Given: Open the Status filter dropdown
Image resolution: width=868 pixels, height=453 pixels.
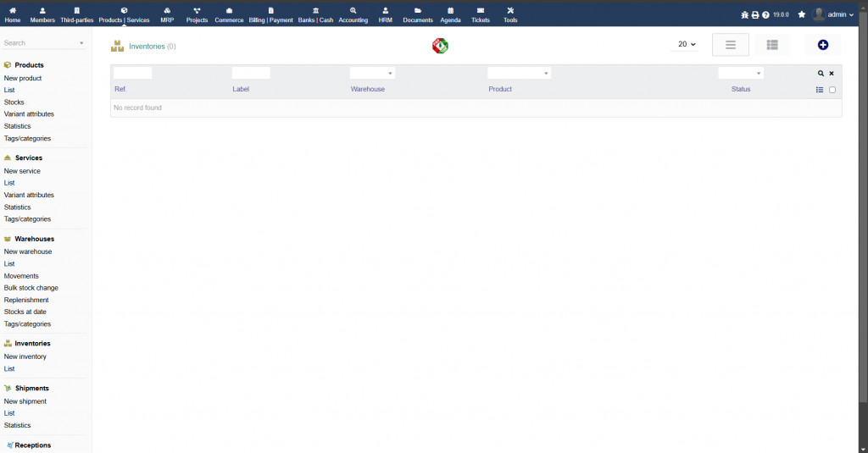Looking at the screenshot, I should [741, 73].
